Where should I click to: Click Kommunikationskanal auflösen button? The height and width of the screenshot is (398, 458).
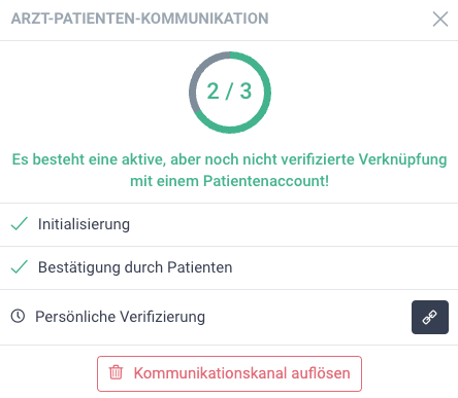(229, 374)
